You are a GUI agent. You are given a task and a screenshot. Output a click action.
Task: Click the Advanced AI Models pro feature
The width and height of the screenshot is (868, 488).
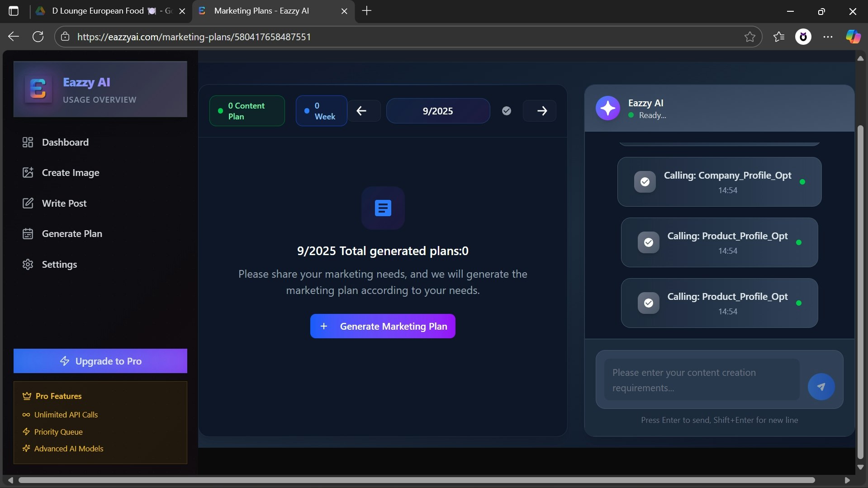[x=63, y=449]
